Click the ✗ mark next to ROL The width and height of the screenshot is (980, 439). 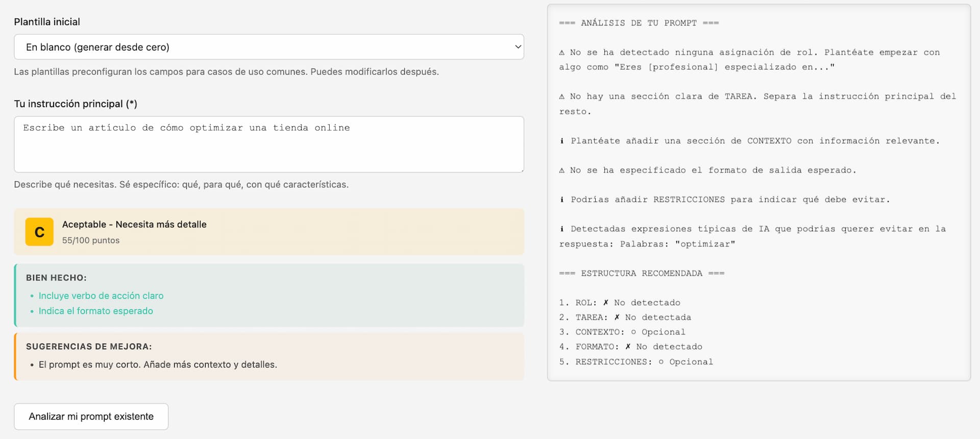(606, 303)
